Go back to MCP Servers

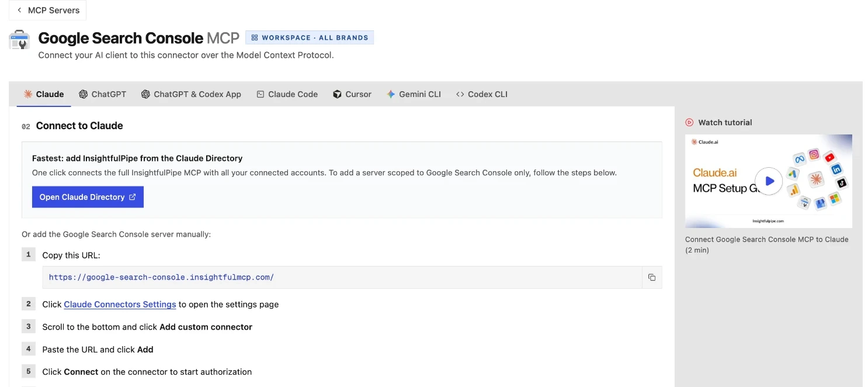tap(47, 11)
